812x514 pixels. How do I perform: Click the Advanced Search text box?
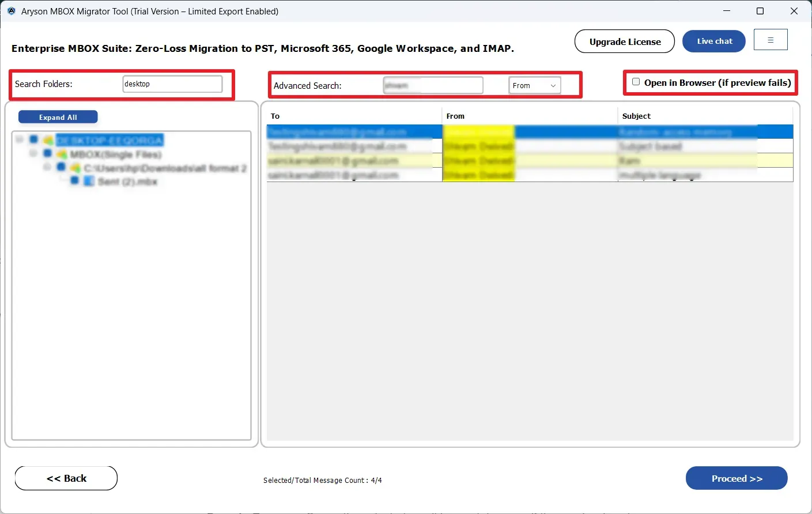[x=433, y=85]
